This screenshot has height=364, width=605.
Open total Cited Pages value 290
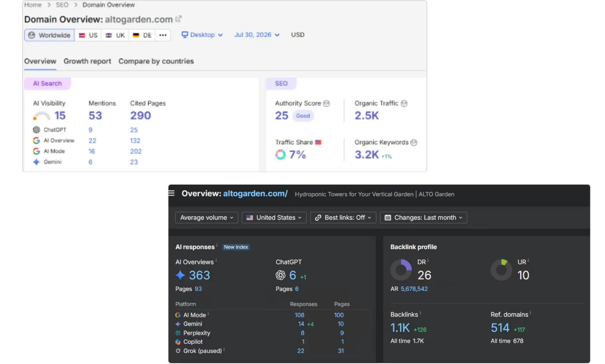(141, 115)
